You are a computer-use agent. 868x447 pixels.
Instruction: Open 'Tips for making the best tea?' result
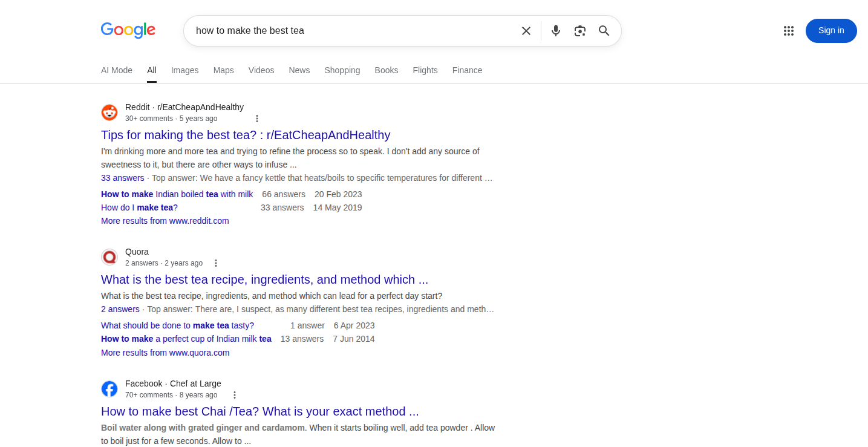pos(246,135)
